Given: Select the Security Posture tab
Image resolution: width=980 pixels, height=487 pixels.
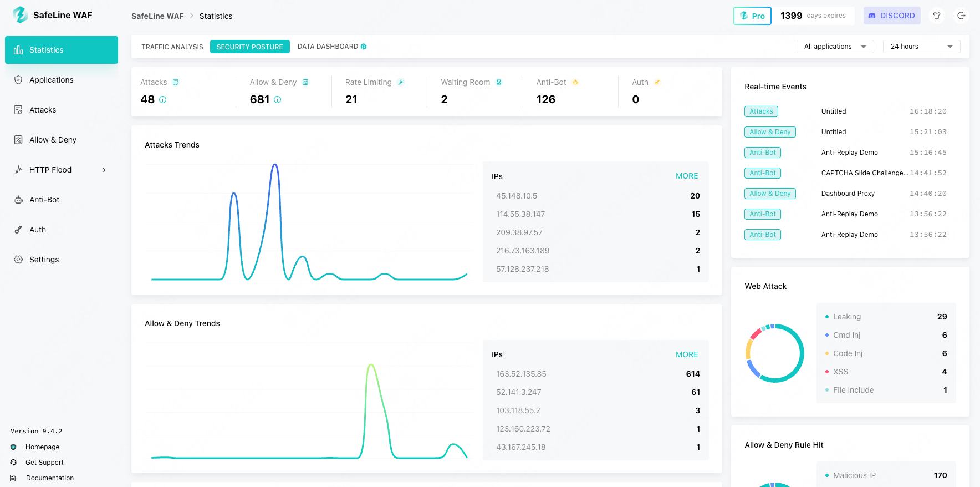Looking at the screenshot, I should pyautogui.click(x=250, y=47).
